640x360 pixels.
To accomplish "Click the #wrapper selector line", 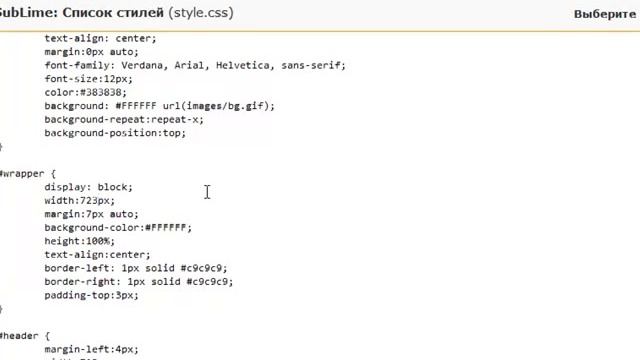I will coord(28,174).
